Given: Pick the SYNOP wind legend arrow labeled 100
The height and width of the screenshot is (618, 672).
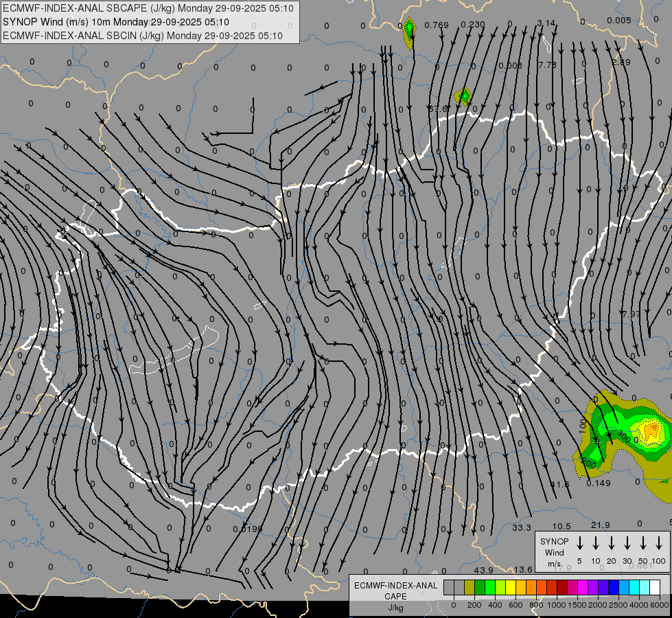Looking at the screenshot, I should [659, 542].
